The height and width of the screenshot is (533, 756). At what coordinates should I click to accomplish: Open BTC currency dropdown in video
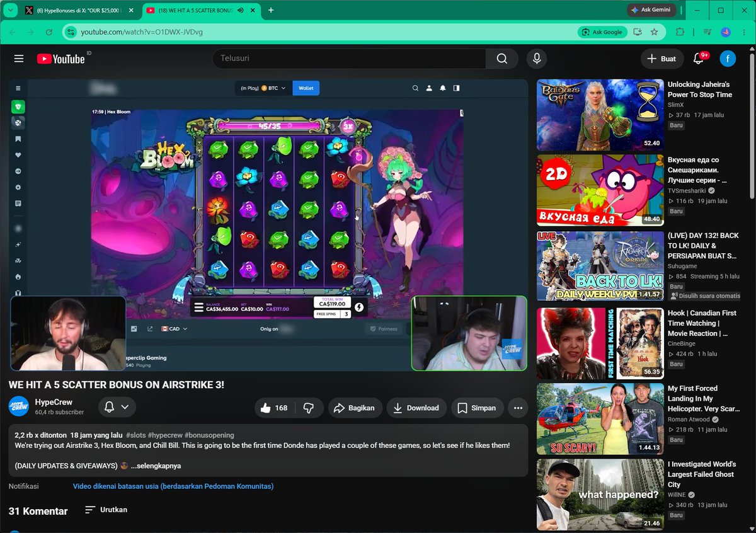click(263, 88)
